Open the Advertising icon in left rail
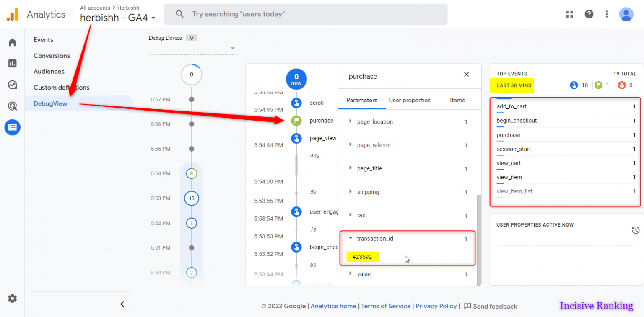The height and width of the screenshot is (317, 644). pos(13,106)
